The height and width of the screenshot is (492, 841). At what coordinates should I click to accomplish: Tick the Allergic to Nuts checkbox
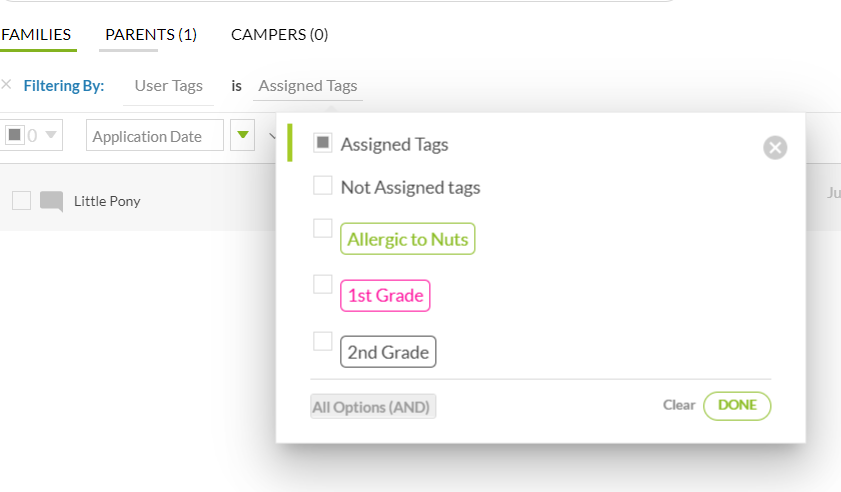point(322,228)
